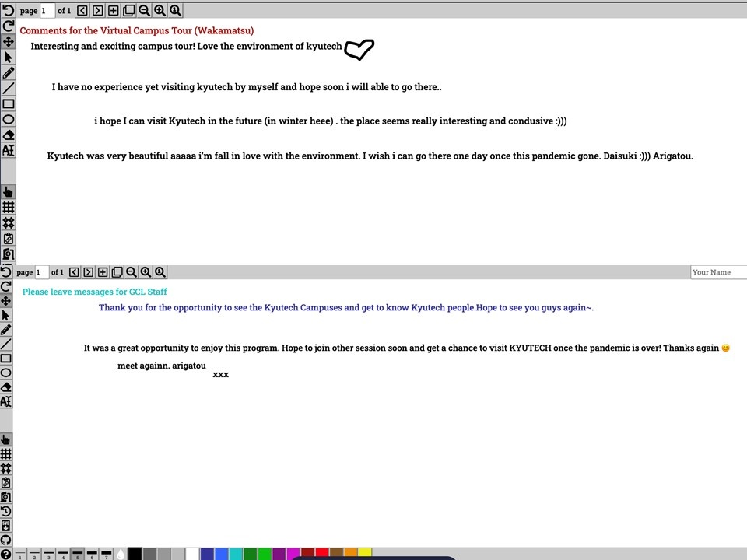Zoom in on the Campus Tour board
The height and width of the screenshot is (560, 747).
160,10
